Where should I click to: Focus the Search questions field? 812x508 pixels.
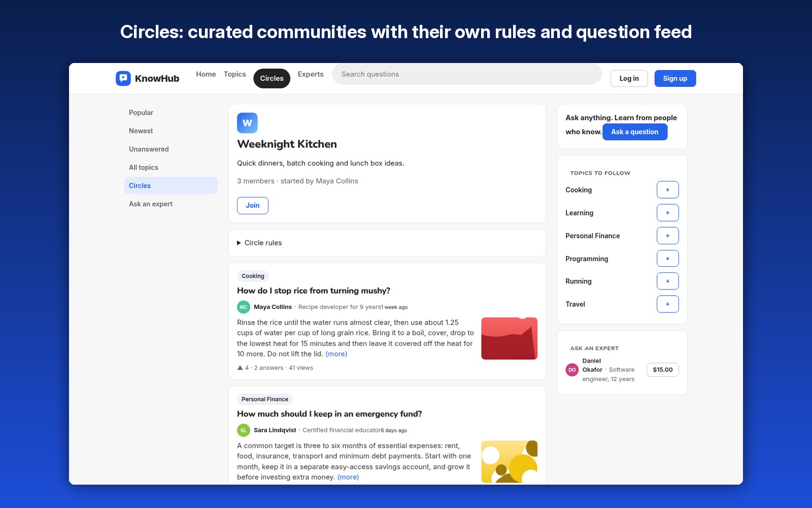pyautogui.click(x=467, y=74)
